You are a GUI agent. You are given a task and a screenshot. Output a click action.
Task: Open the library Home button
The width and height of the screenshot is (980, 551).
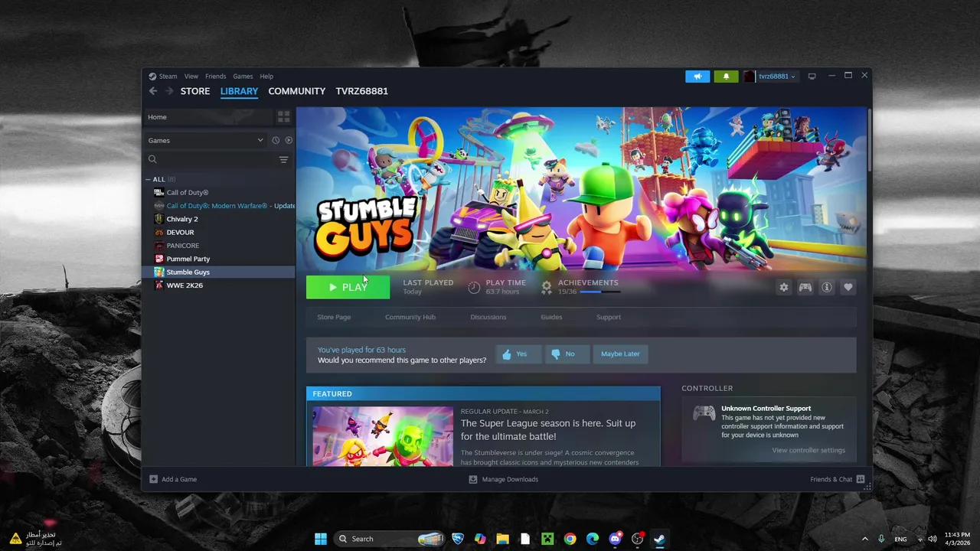[x=208, y=117]
